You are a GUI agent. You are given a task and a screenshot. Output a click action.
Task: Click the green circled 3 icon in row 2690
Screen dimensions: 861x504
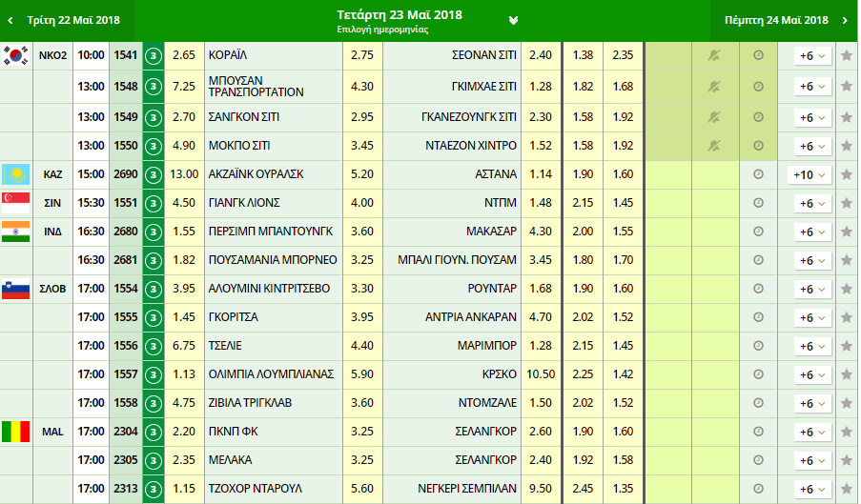pos(154,174)
